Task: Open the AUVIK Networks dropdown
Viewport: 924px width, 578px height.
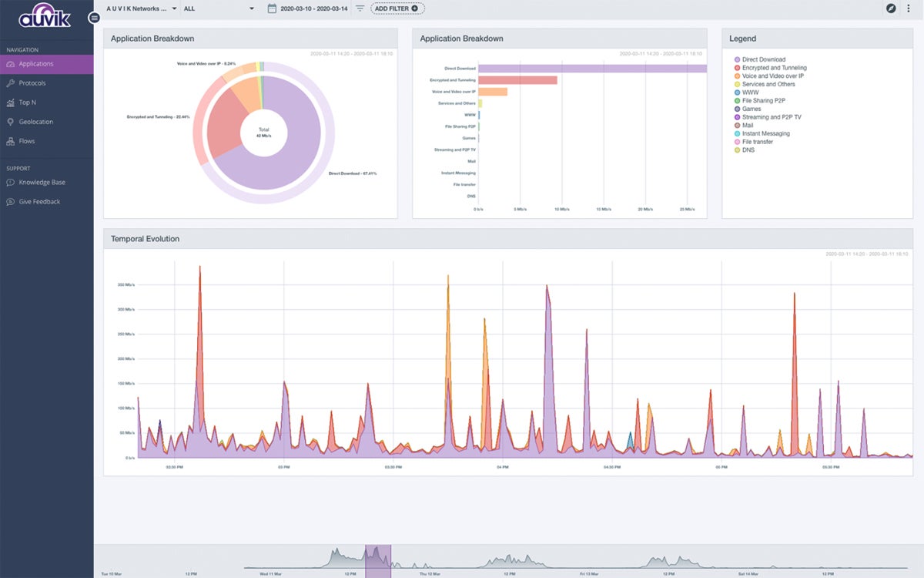Action: 135,8
